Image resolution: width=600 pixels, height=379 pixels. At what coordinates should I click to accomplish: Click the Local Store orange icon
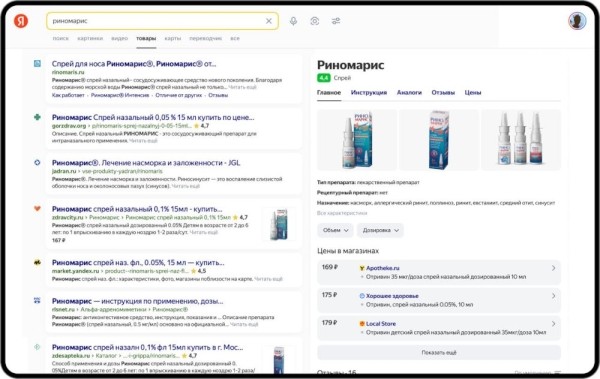[x=362, y=324]
